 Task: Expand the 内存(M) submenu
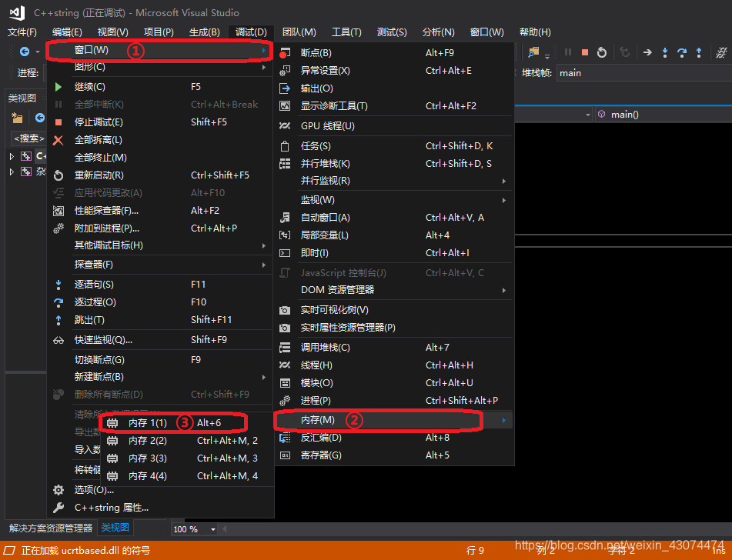click(x=394, y=421)
